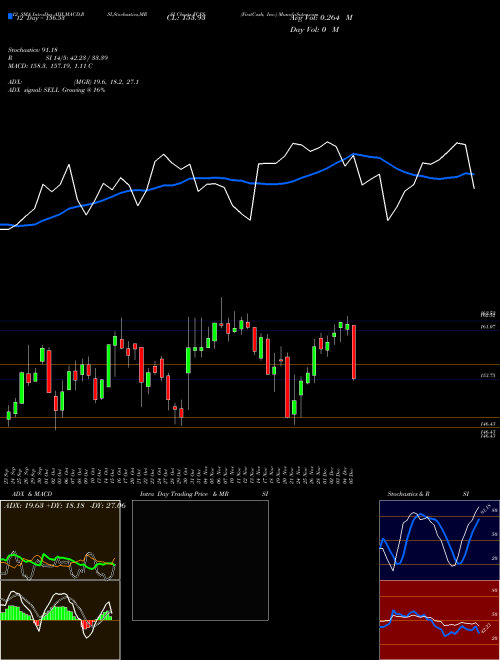
Task: Open the red RSI chart panel
Action: pyautogui.click(x=439, y=620)
